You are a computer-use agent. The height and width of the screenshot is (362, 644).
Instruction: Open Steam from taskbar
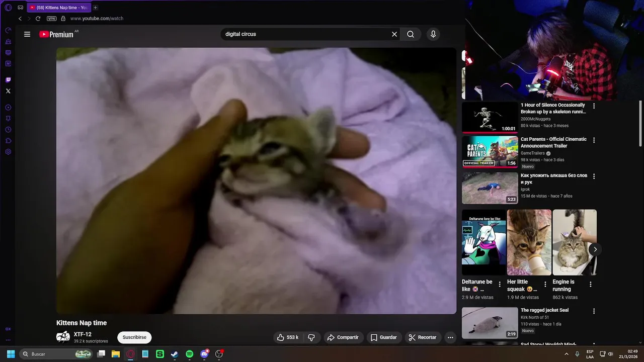click(x=175, y=354)
